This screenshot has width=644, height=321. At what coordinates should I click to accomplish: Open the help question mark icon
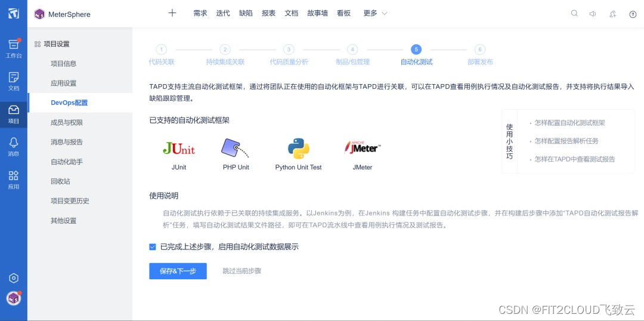click(x=633, y=14)
